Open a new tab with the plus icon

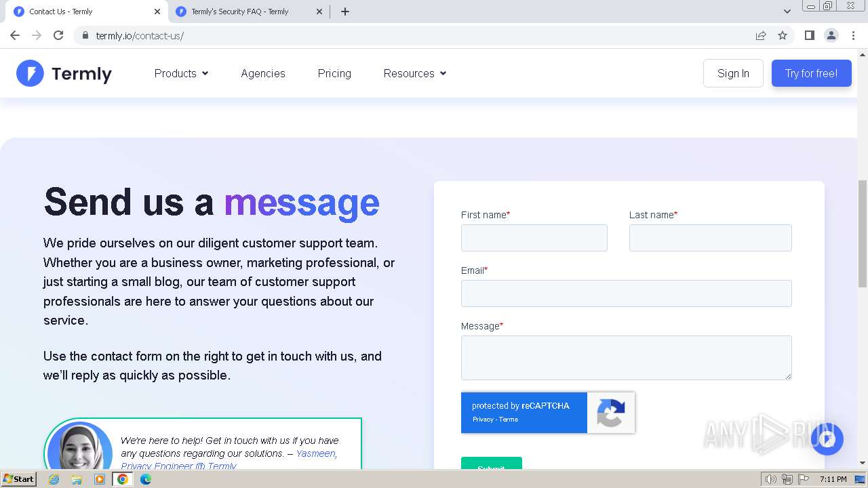(x=345, y=12)
